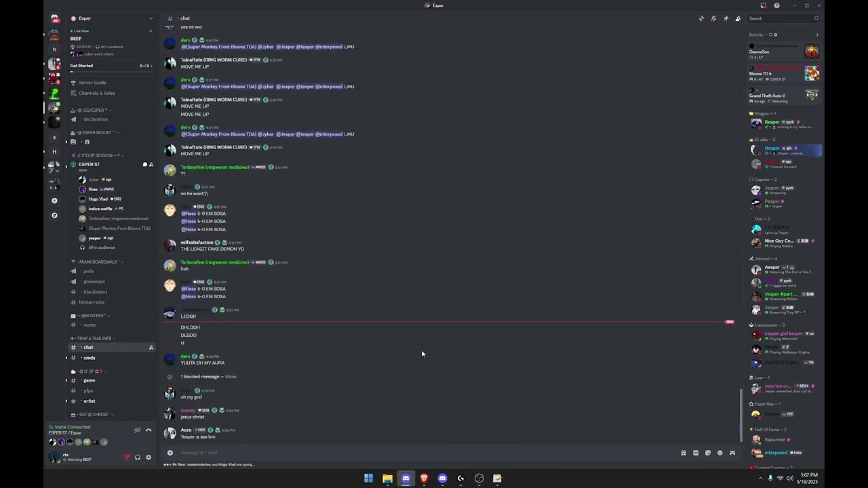
Task: Expand the Activity panel arrow
Action: [816, 35]
